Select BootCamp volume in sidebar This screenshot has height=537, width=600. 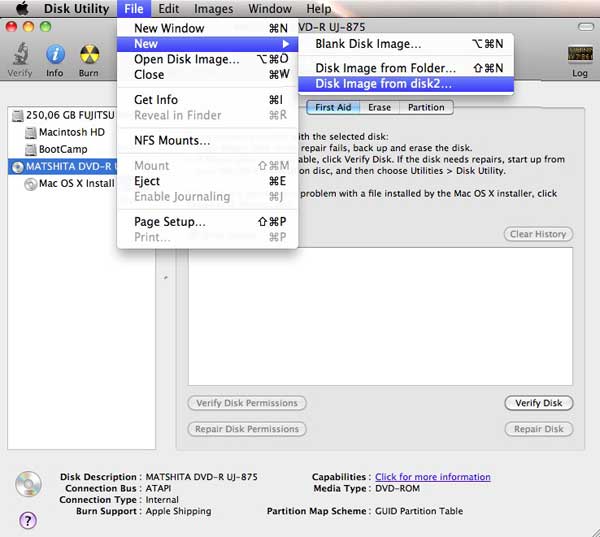(62, 149)
